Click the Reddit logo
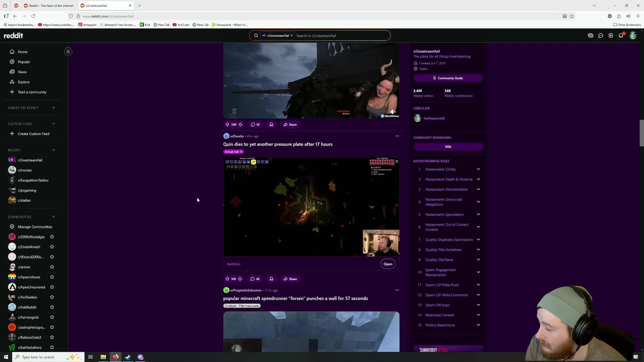This screenshot has height=362, width=644. coord(14,36)
